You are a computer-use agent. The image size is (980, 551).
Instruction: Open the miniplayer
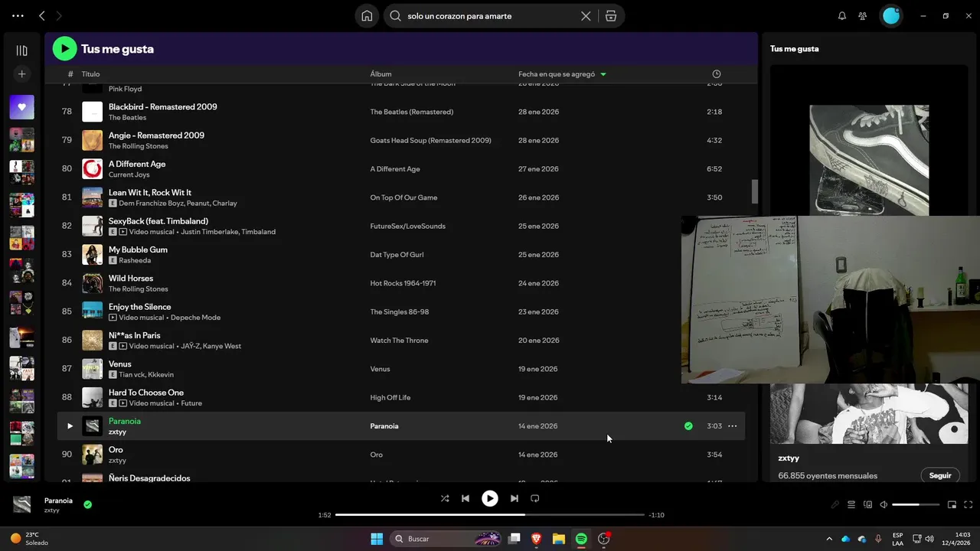pyautogui.click(x=952, y=505)
